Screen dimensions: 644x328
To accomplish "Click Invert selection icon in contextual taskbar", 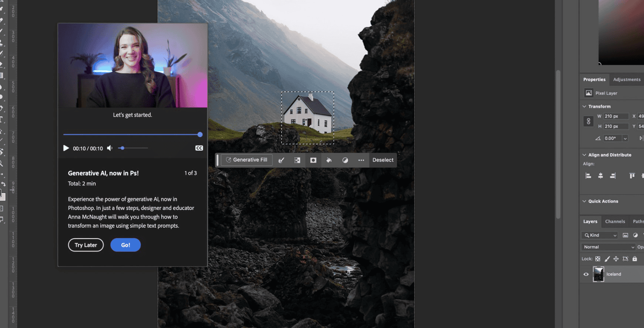I will pyautogui.click(x=297, y=160).
